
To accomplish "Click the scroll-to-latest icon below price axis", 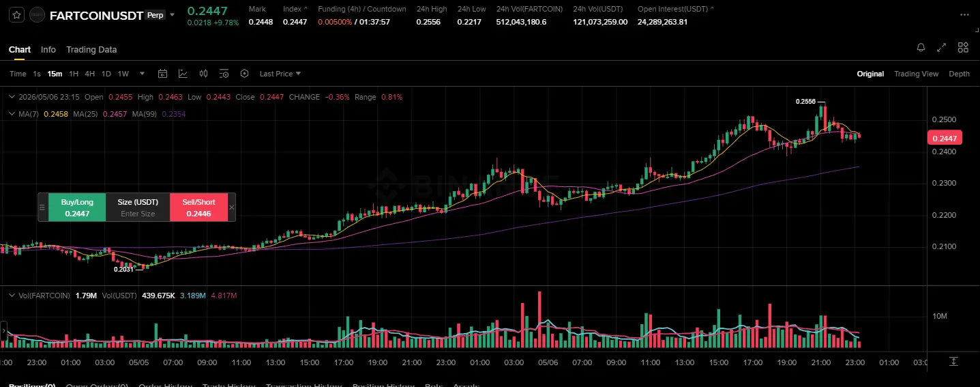I will pos(953,361).
